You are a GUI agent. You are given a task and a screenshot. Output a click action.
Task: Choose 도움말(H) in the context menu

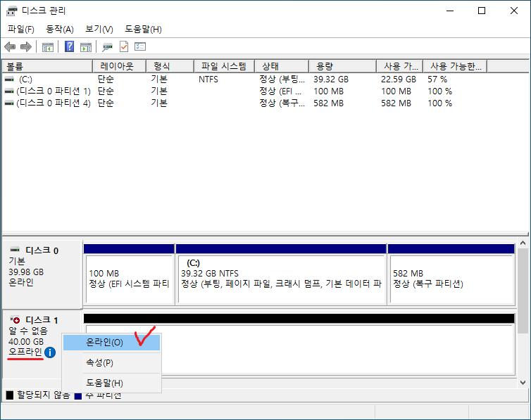(111, 383)
